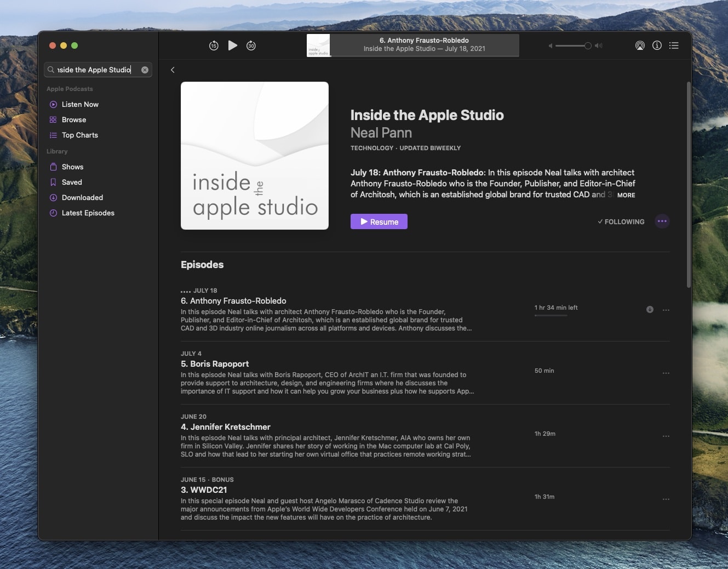728x569 pixels.
Task: Click the episode 6 progress bar
Action: [x=551, y=315]
